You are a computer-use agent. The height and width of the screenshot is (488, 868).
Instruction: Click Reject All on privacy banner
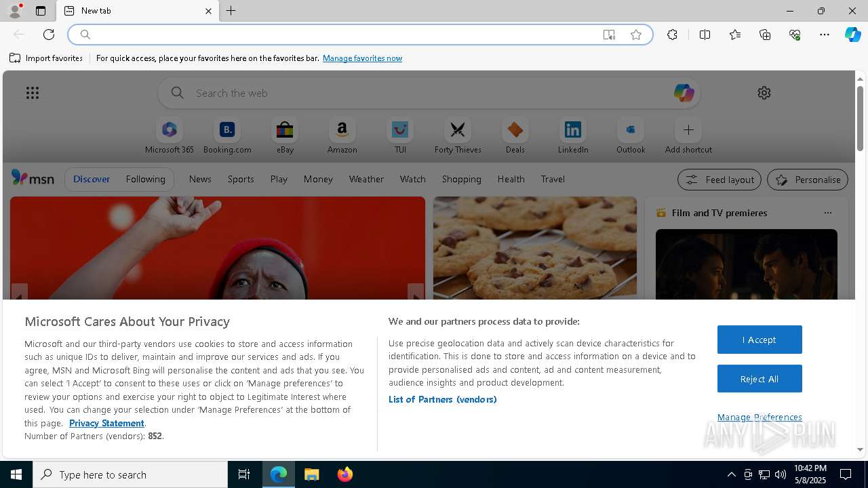(x=759, y=379)
